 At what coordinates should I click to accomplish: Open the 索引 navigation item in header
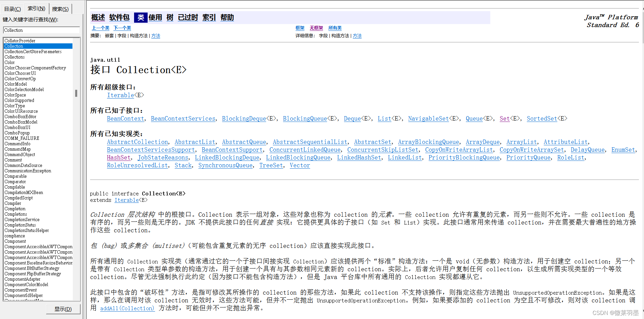tap(209, 18)
